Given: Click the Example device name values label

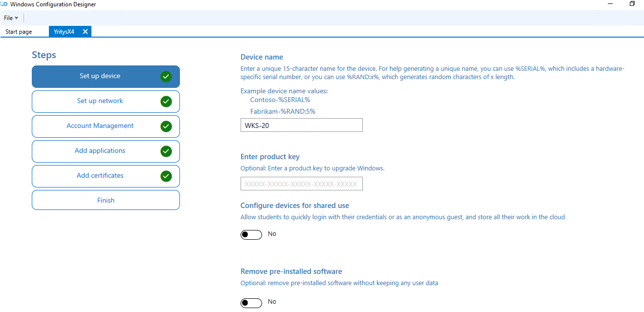Looking at the screenshot, I should coord(284,91).
